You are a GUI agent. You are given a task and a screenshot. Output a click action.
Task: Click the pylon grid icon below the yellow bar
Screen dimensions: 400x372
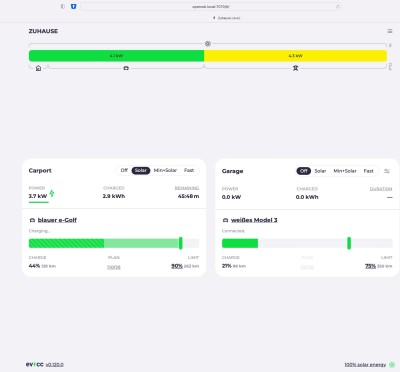(295, 68)
